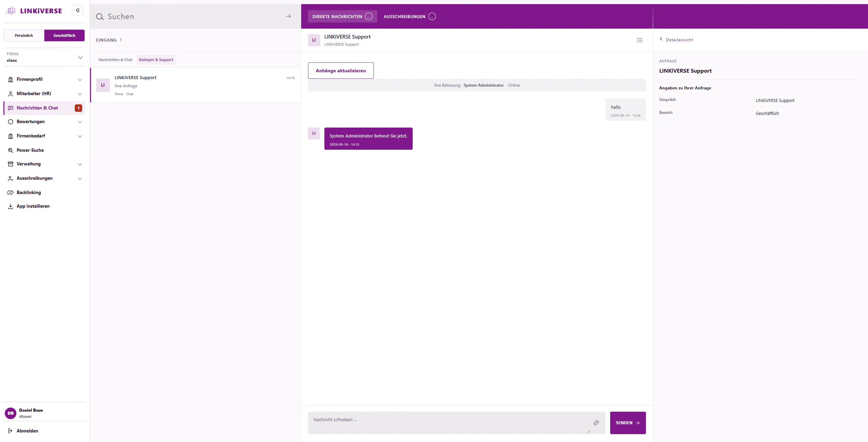This screenshot has height=442, width=868.
Task: Click the Bewertungen circle icon
Action: (11, 122)
